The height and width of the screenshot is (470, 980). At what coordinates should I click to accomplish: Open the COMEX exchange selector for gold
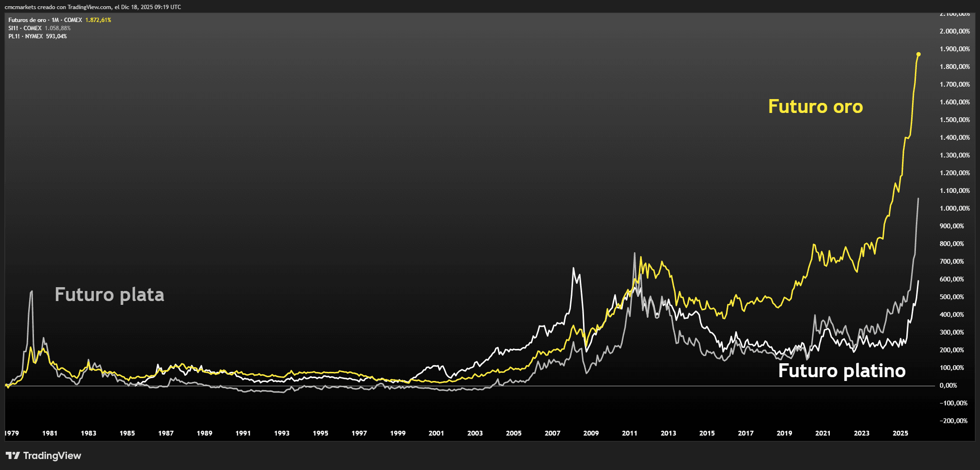point(73,21)
